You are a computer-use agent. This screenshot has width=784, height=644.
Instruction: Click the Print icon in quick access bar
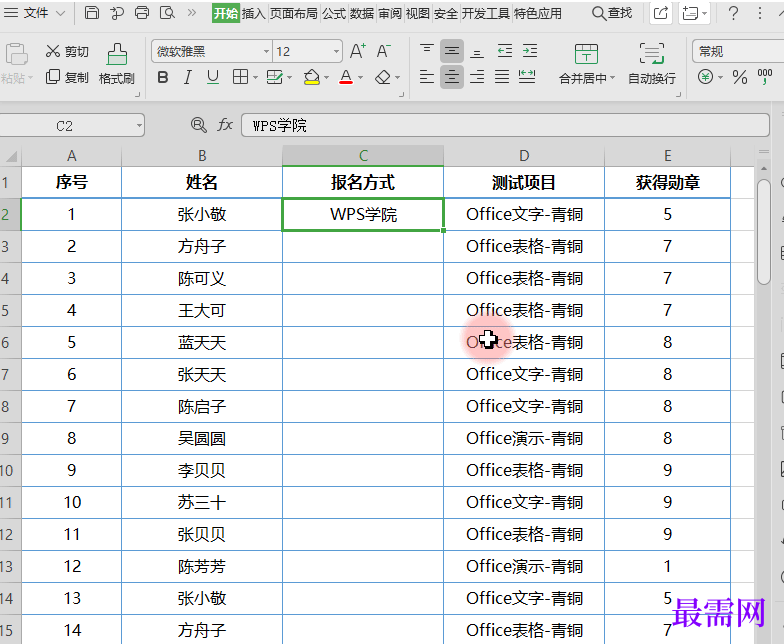(142, 13)
